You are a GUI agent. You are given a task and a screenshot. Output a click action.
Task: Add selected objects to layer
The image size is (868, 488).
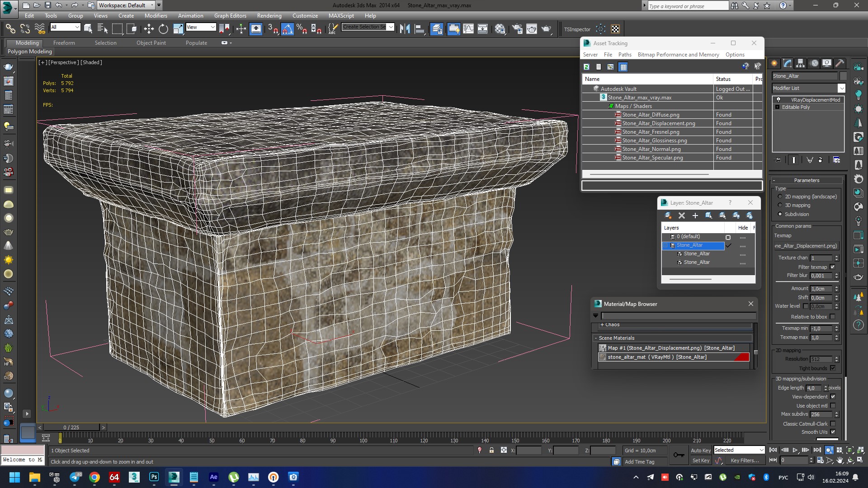(x=695, y=216)
